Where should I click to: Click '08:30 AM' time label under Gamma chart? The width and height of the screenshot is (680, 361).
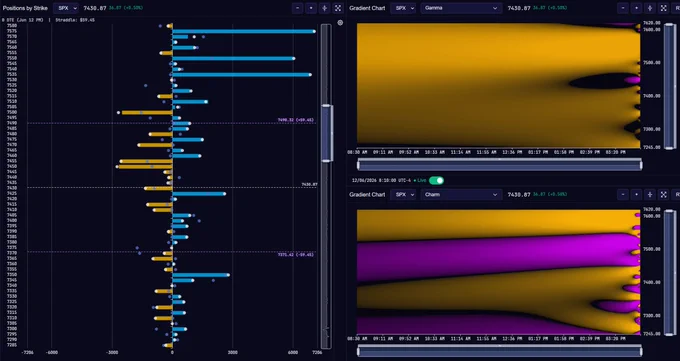click(x=356, y=152)
